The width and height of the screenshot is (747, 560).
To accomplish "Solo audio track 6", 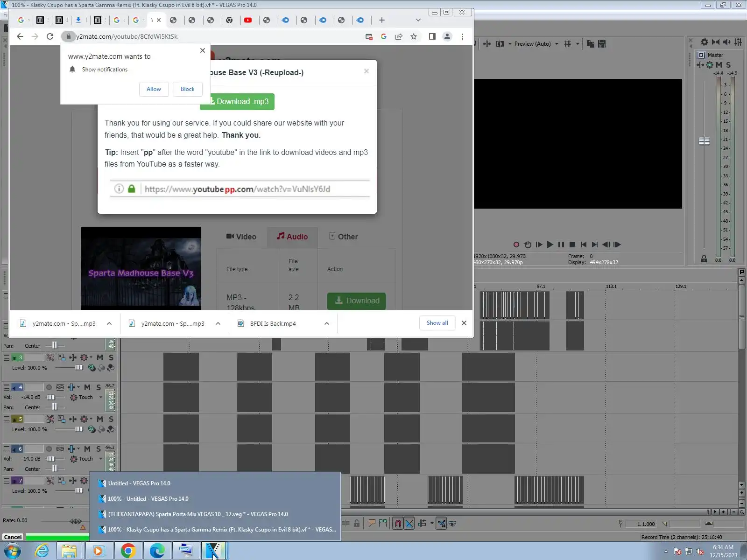I will (x=99, y=449).
